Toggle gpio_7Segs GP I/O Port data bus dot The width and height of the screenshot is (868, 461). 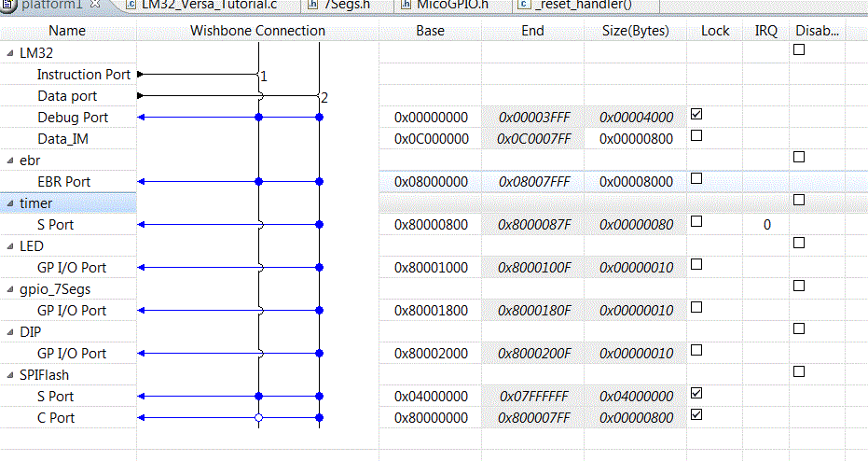click(x=320, y=310)
